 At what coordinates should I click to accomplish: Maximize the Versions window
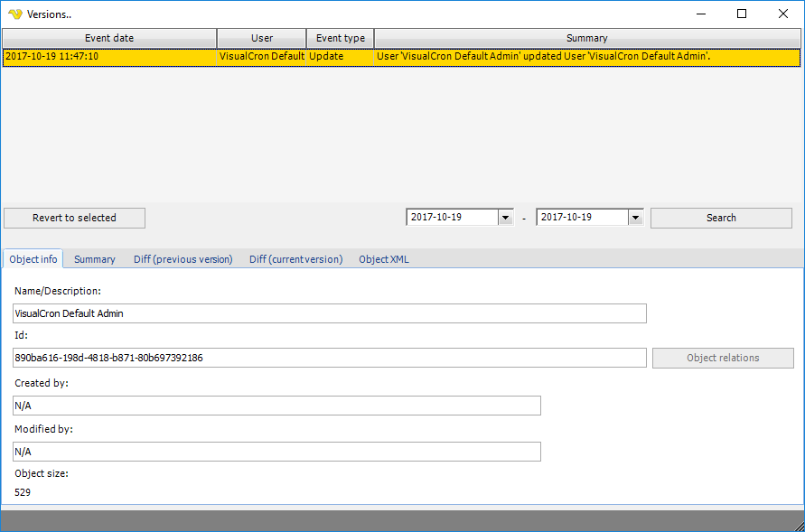point(742,14)
